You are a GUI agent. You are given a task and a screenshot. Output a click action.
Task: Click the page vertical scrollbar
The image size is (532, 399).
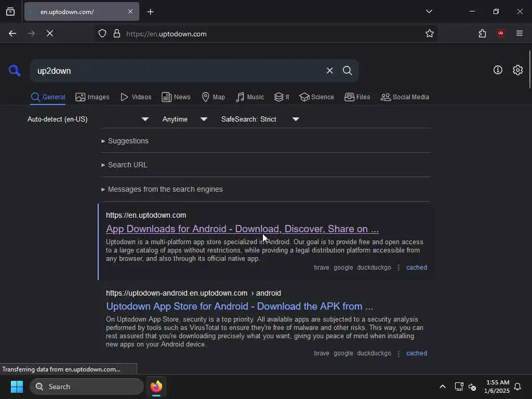(x=529, y=70)
